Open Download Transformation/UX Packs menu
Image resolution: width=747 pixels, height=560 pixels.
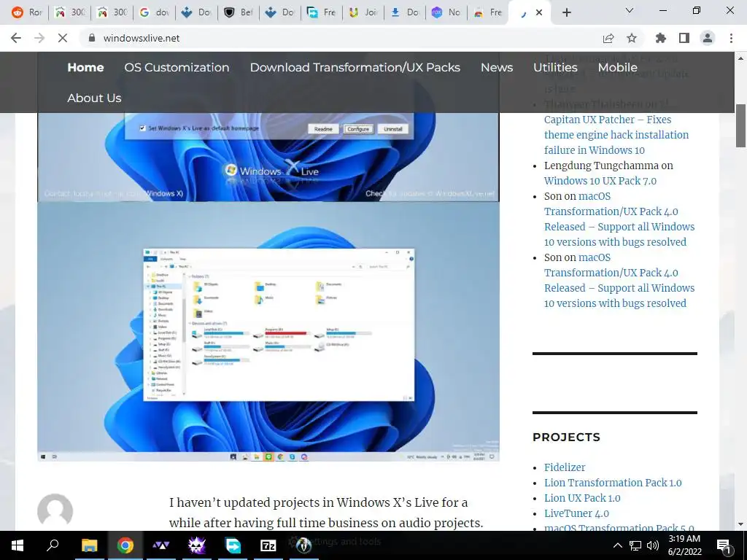point(355,68)
